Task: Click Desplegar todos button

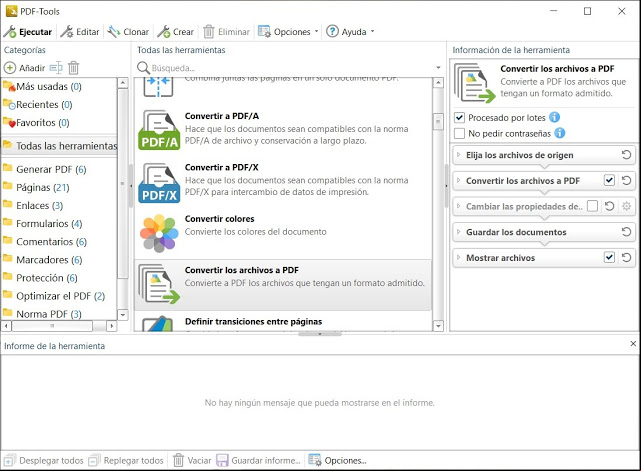Action: 44,461
